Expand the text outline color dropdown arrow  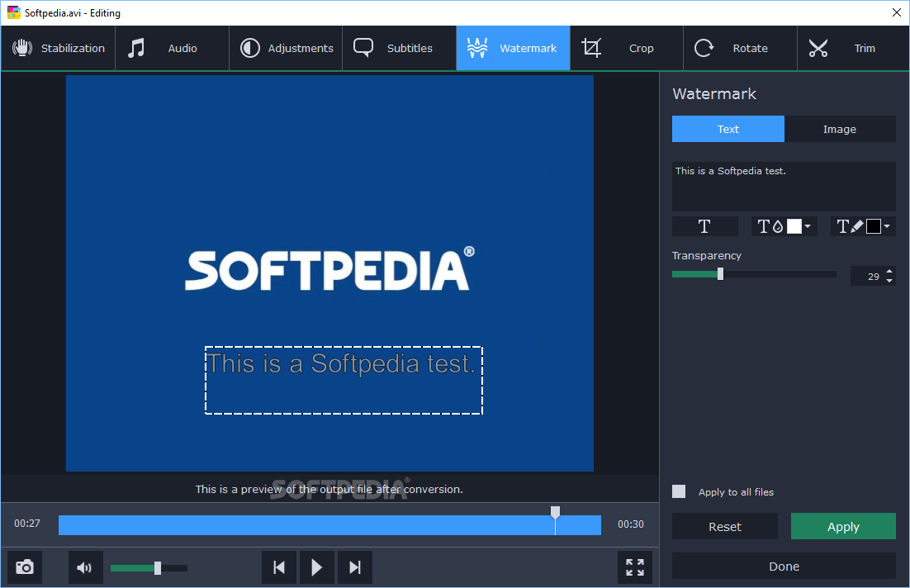pos(887,226)
